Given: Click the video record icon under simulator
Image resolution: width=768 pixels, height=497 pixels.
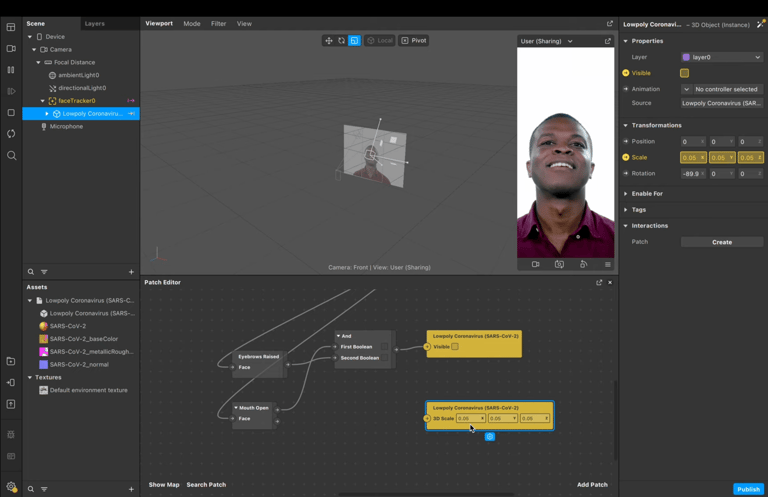Looking at the screenshot, I should (x=535, y=264).
